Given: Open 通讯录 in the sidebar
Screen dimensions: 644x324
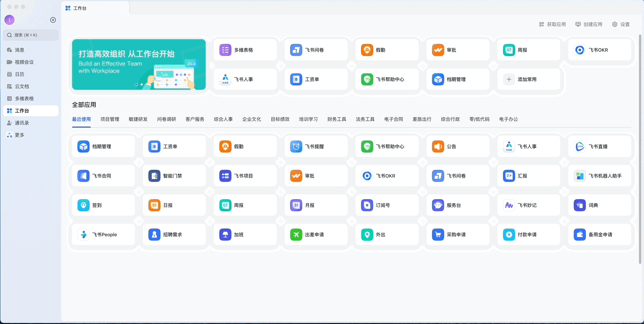Looking at the screenshot, I should coord(30,123).
